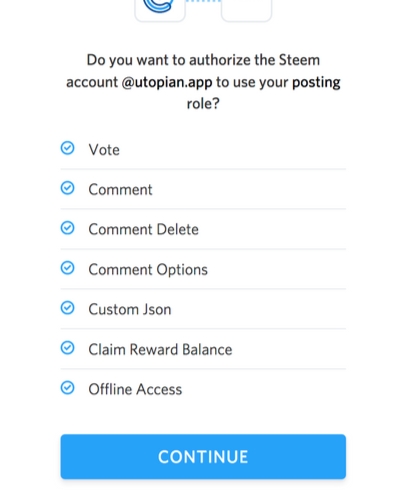Click the empty app logo box at top

point(246,8)
